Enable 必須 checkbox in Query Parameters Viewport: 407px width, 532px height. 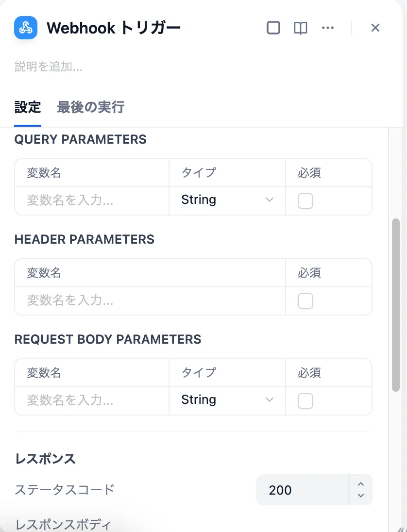pos(305,201)
